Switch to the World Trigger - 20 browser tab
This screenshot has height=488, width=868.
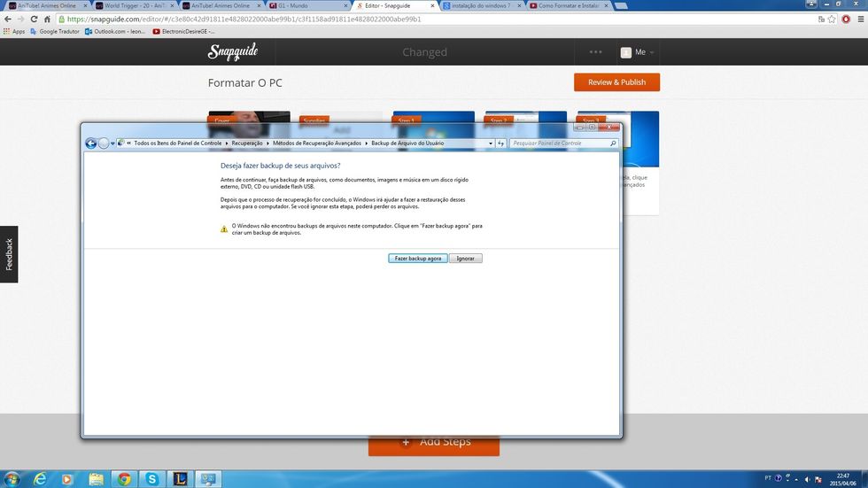coord(134,5)
